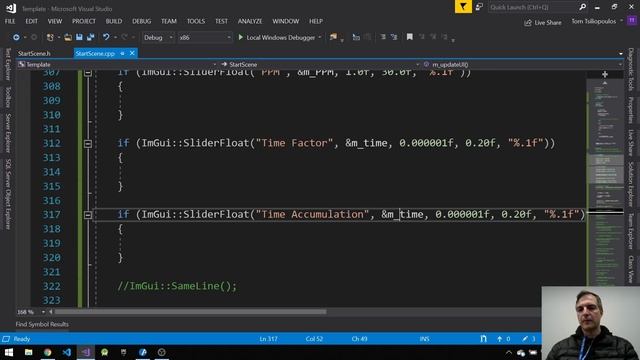Open the FILE menu
The image size is (640, 360).
click(x=10, y=21)
